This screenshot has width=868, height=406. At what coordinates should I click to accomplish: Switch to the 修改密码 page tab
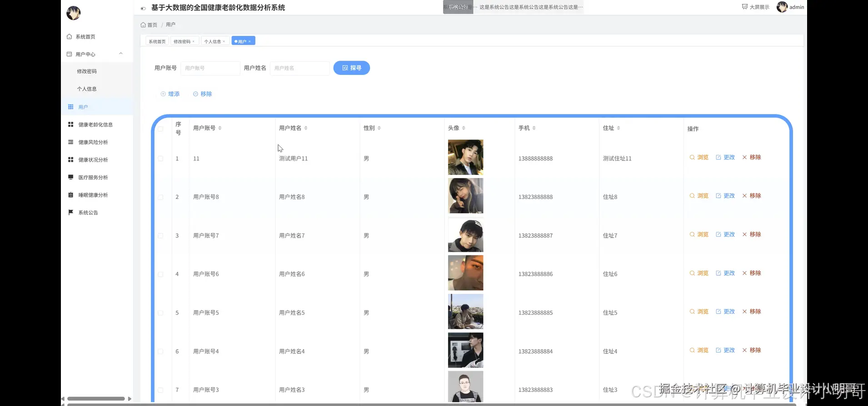point(182,41)
